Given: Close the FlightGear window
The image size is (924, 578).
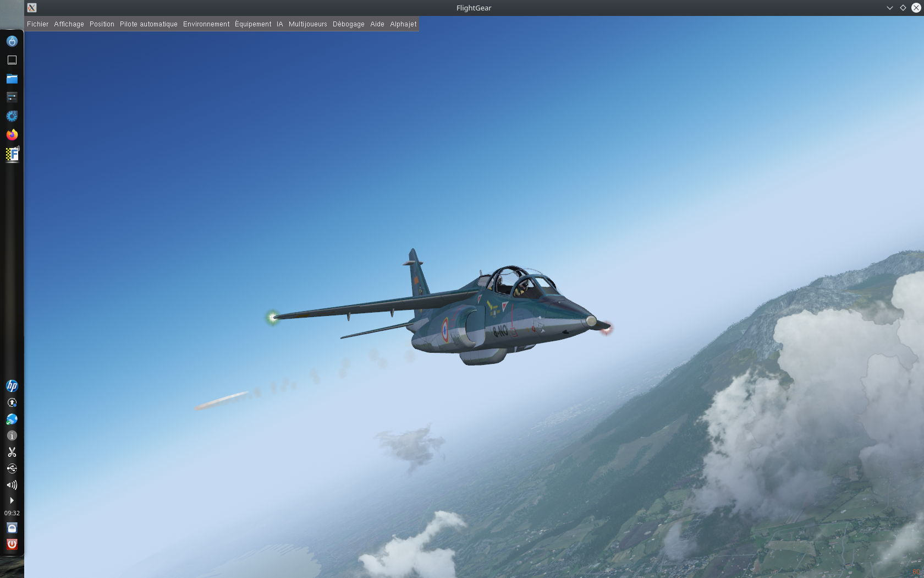Looking at the screenshot, I should coord(916,8).
